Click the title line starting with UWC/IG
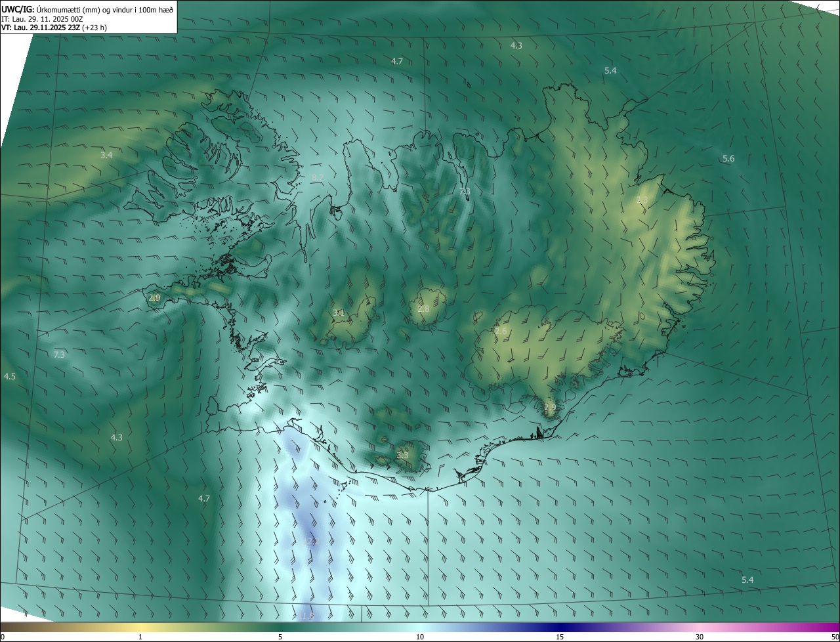The height and width of the screenshot is (642, 840). point(87,9)
